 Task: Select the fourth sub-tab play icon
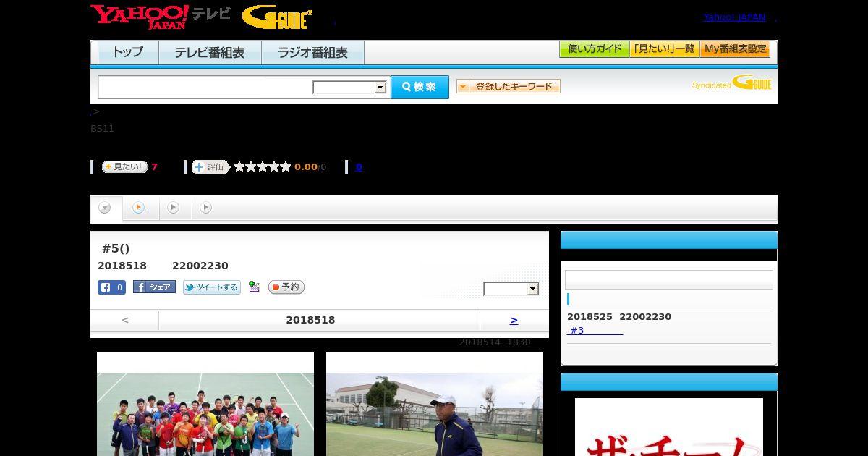(206, 208)
